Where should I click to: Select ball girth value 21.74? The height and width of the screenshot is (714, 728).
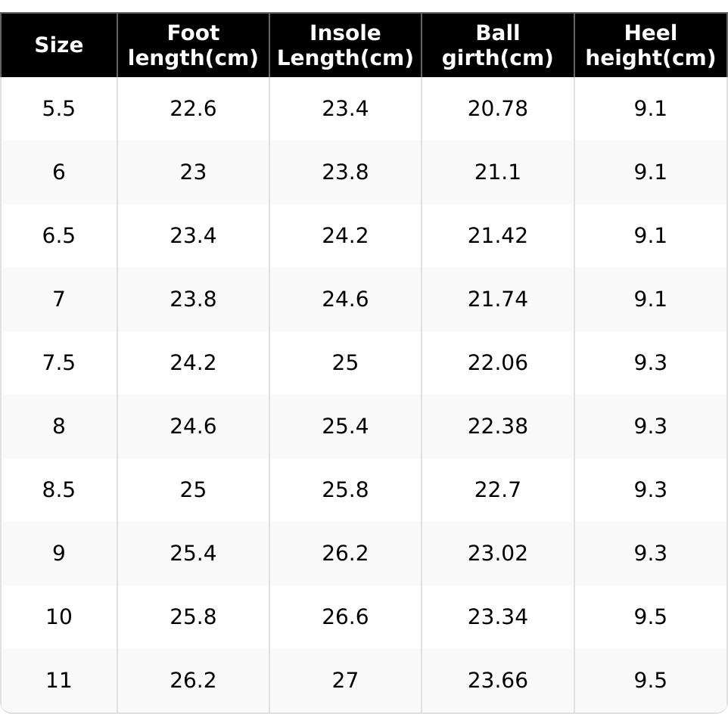pyautogui.click(x=497, y=300)
